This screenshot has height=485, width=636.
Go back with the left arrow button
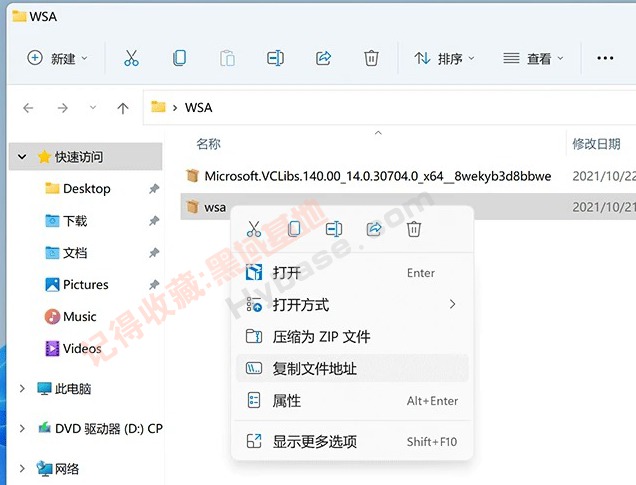(x=28, y=108)
